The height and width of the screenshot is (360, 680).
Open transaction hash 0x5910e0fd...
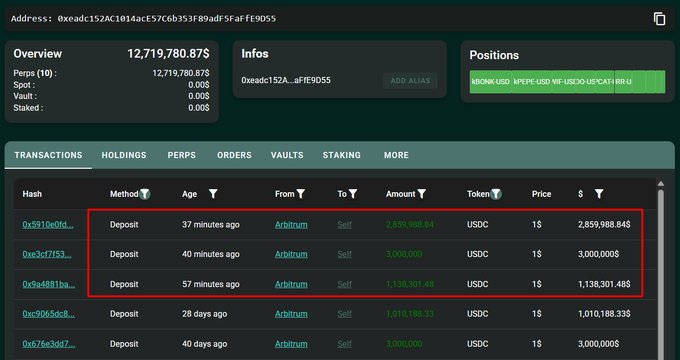click(48, 225)
